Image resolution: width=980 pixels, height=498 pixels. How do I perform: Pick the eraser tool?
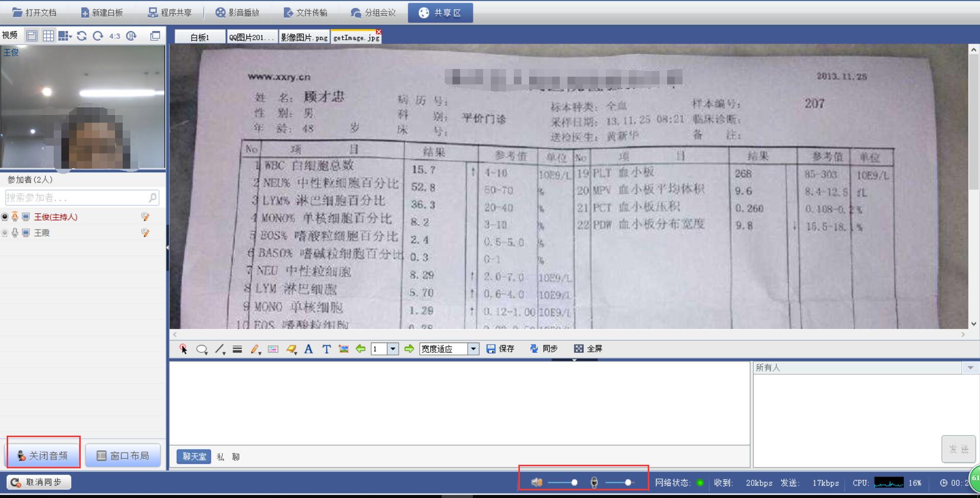[x=291, y=349]
